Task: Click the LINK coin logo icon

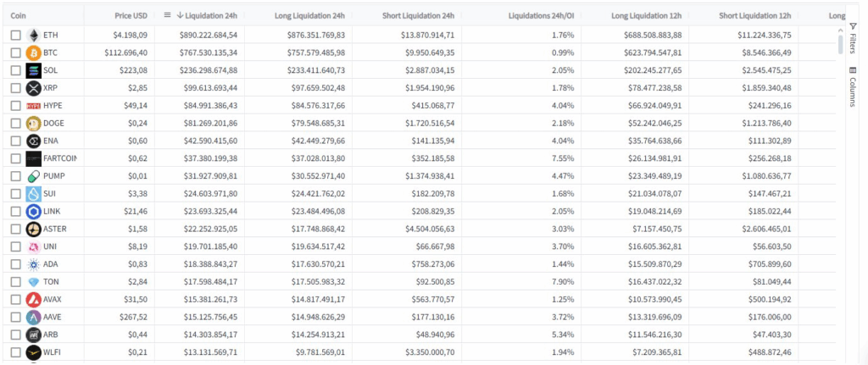Action: point(34,211)
